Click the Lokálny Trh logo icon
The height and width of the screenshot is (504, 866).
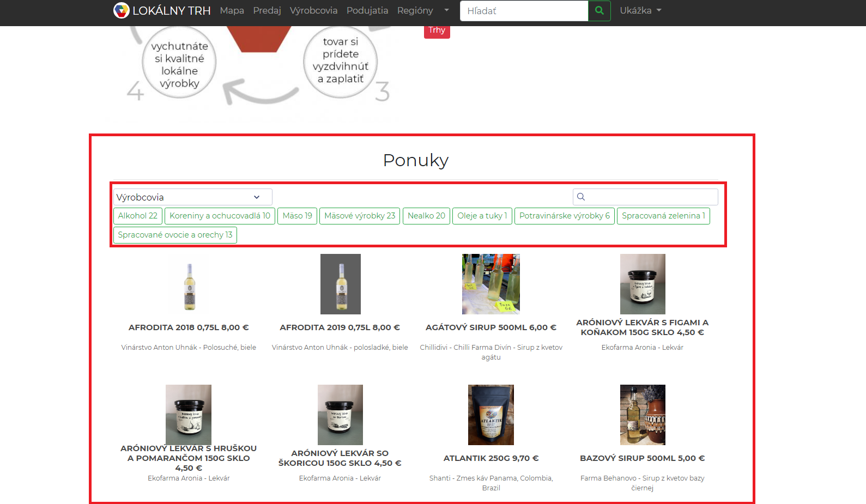(x=121, y=10)
